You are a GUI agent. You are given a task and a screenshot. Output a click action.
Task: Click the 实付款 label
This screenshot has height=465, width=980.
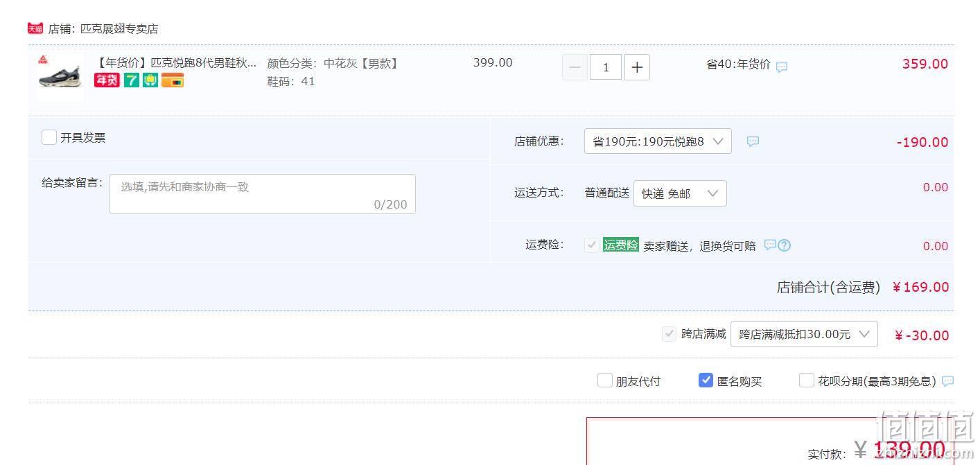827,455
